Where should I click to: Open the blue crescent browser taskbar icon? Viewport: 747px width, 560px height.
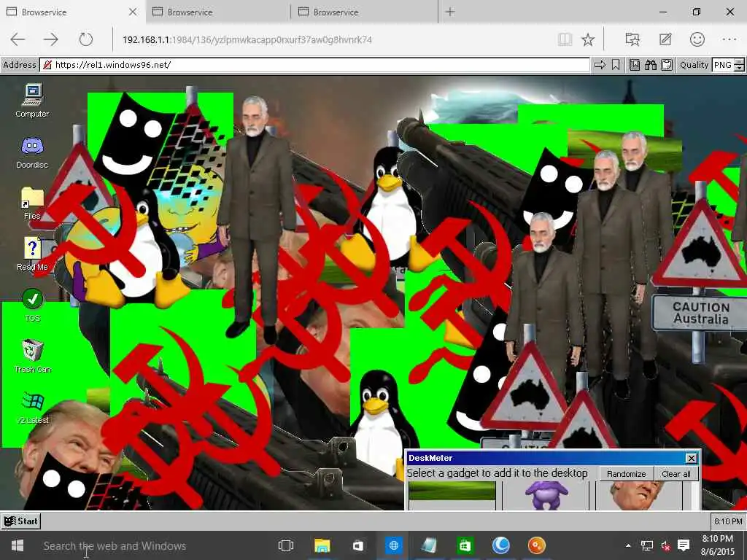pyautogui.click(x=500, y=545)
